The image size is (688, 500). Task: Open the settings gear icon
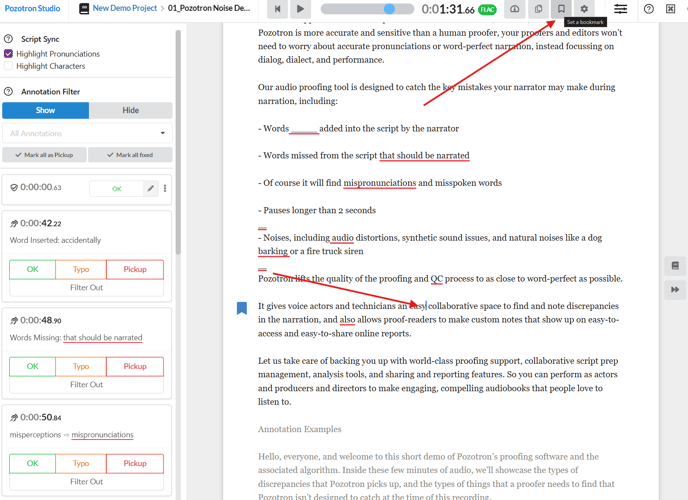click(584, 9)
